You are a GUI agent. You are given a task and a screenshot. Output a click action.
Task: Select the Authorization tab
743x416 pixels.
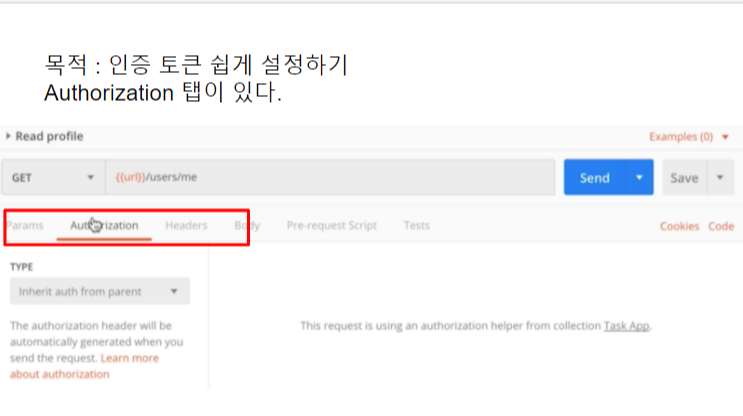[104, 226]
